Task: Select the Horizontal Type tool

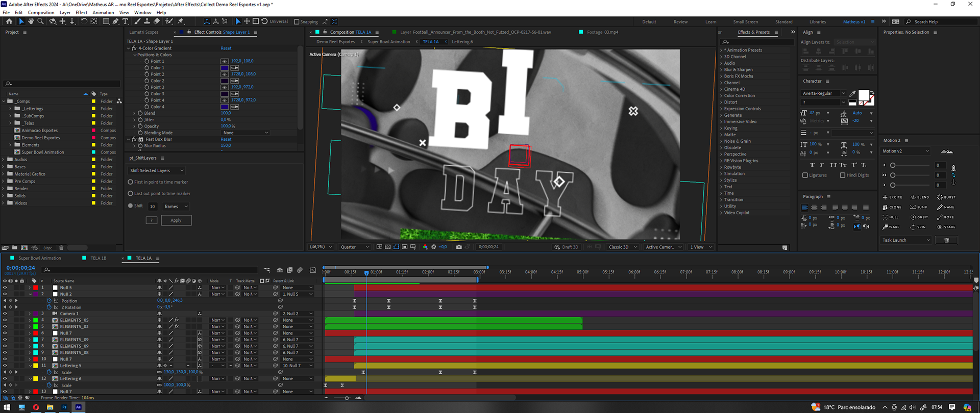Action: pyautogui.click(x=125, y=21)
